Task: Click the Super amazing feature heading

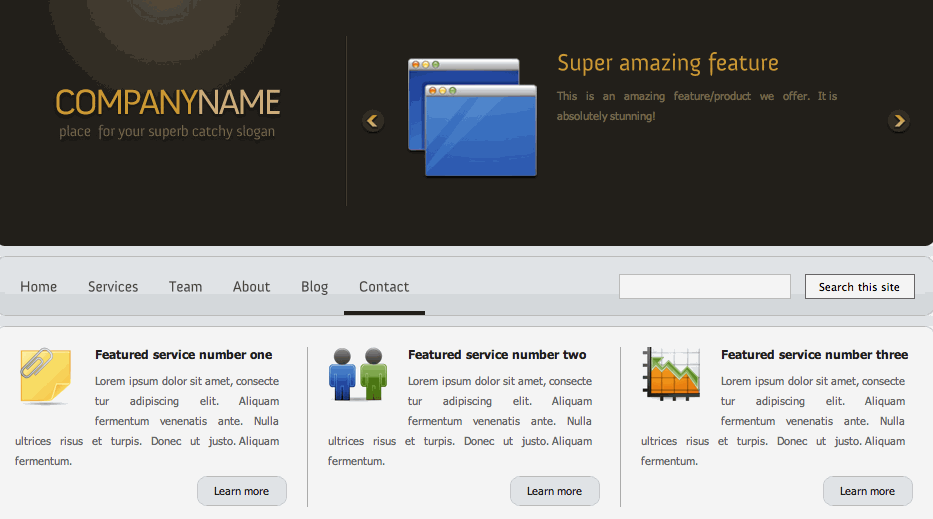Action: pos(668,63)
